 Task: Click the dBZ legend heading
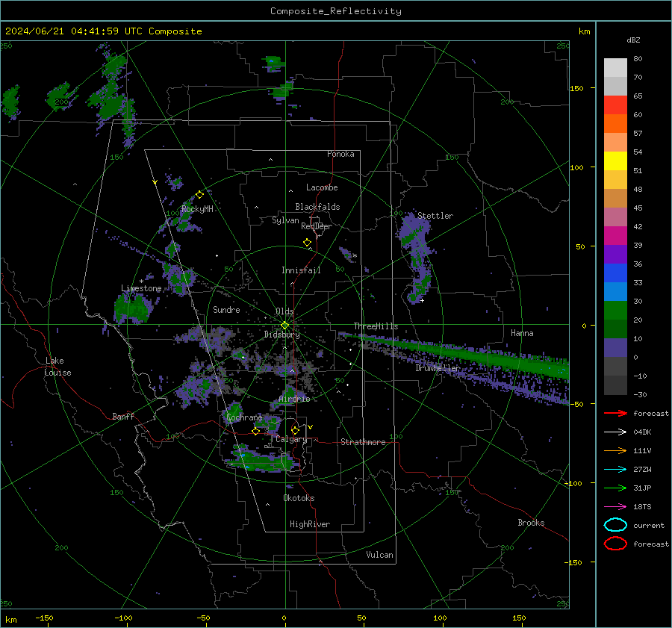click(633, 40)
